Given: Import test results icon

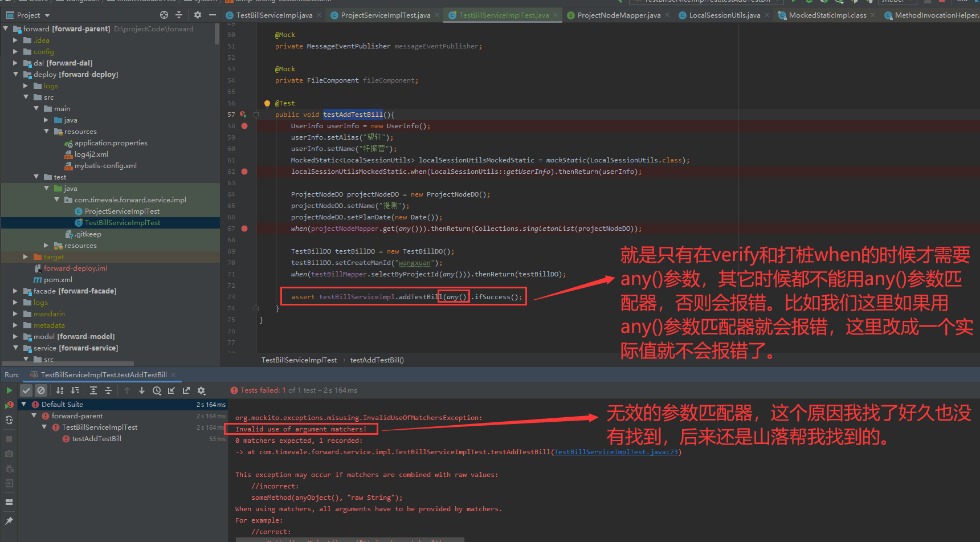Looking at the screenshot, I should click(x=171, y=390).
